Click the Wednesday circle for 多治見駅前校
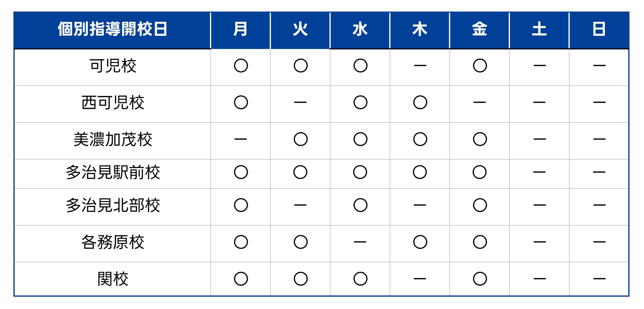The image size is (644, 309). point(360,172)
